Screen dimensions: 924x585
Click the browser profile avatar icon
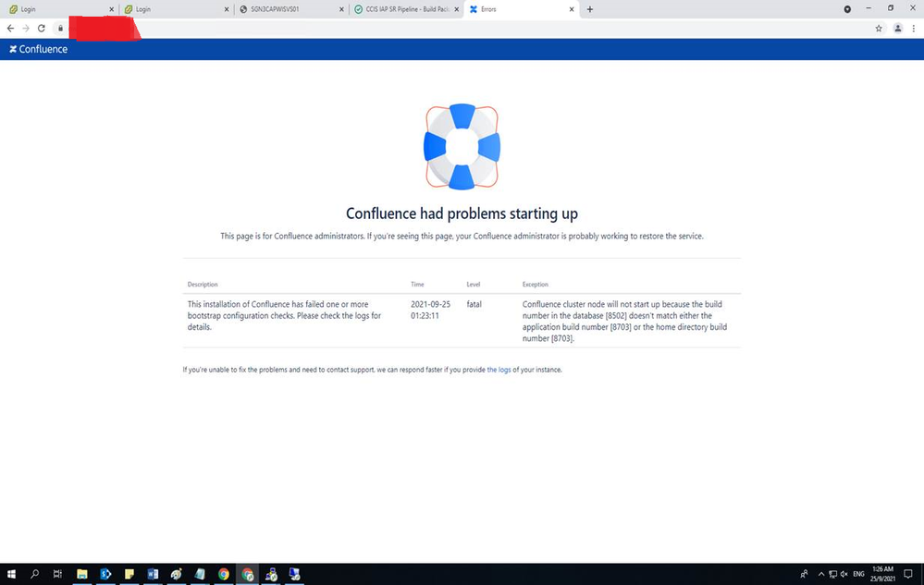point(897,29)
